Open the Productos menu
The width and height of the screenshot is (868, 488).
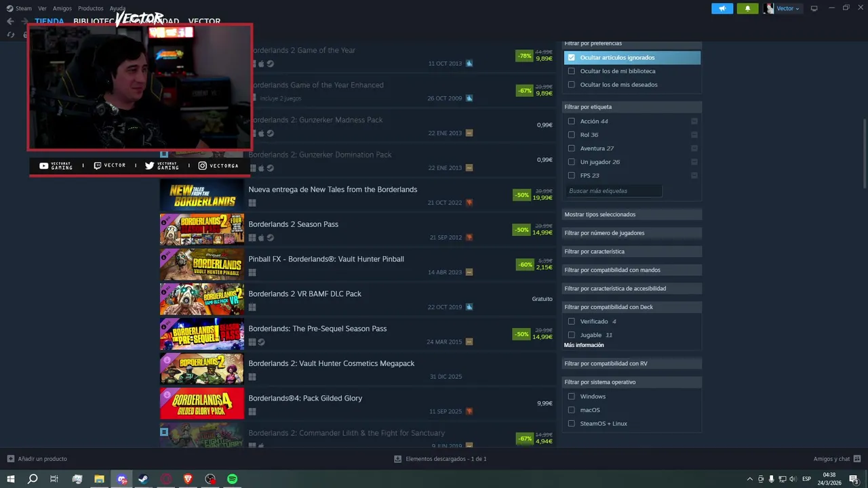coord(90,8)
